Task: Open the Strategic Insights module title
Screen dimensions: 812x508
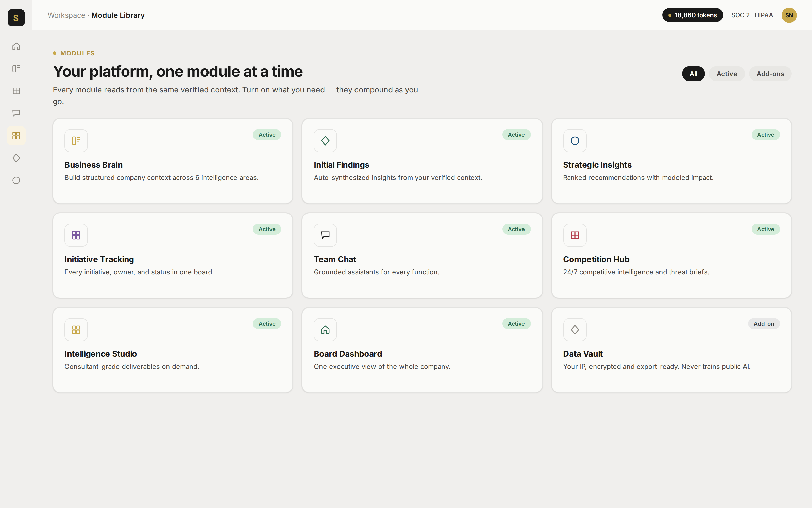Action: pos(597,165)
